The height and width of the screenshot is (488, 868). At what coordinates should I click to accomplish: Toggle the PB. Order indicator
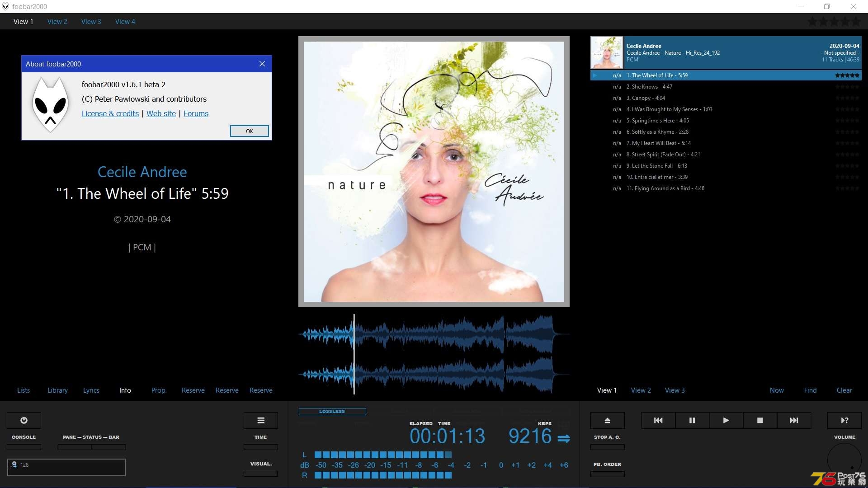click(x=608, y=474)
